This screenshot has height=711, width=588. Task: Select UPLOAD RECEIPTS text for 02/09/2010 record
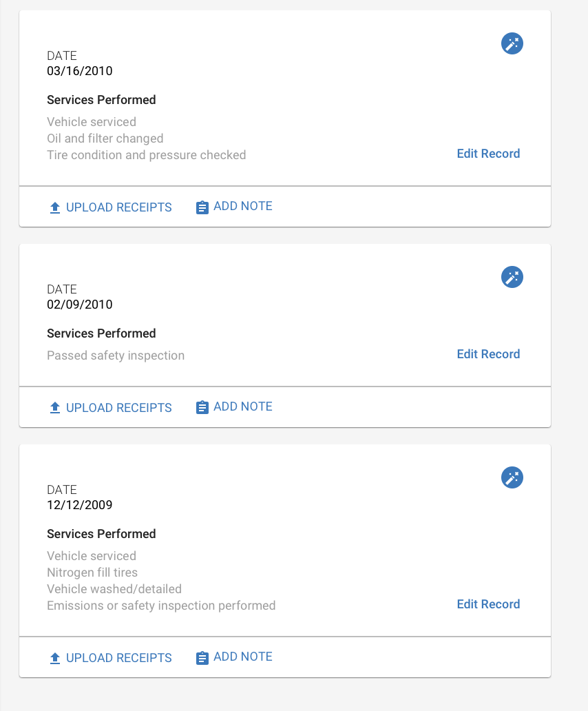tap(118, 408)
